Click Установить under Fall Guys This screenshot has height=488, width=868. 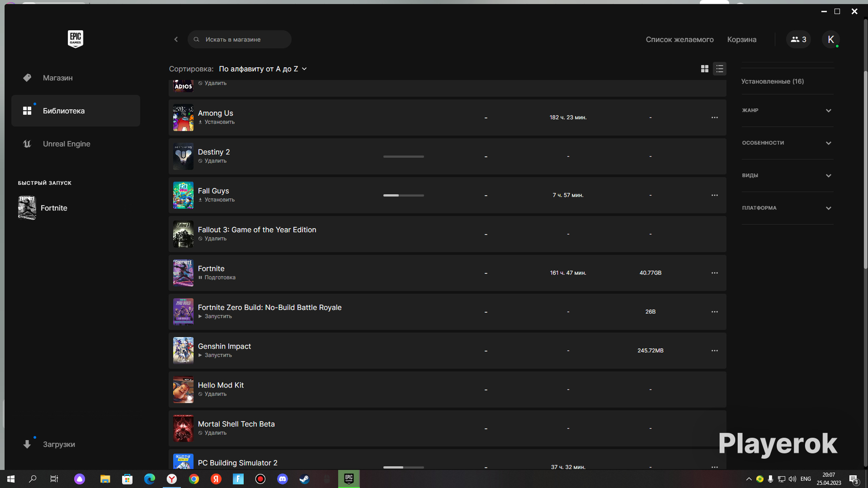[216, 200]
